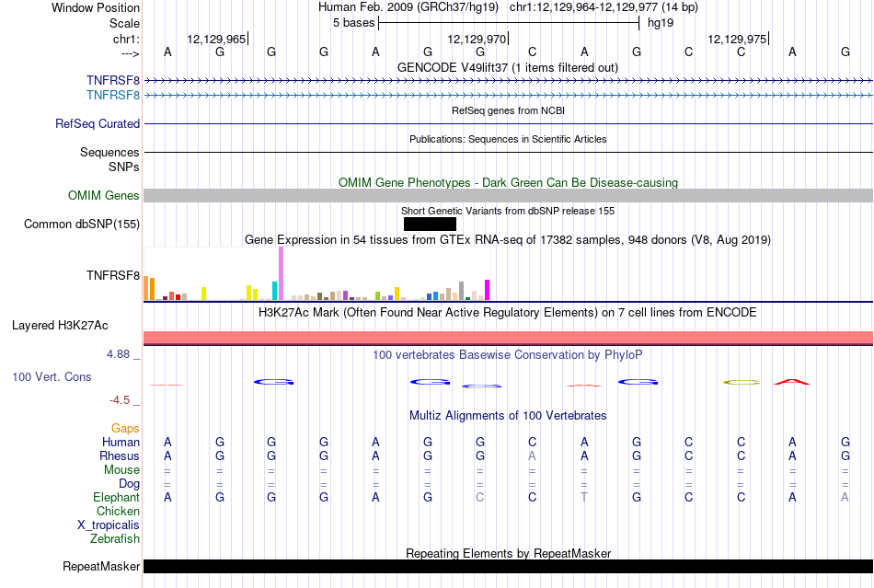
Task: Click Repeating Elements by RepeatMasker title
Action: pos(508,553)
